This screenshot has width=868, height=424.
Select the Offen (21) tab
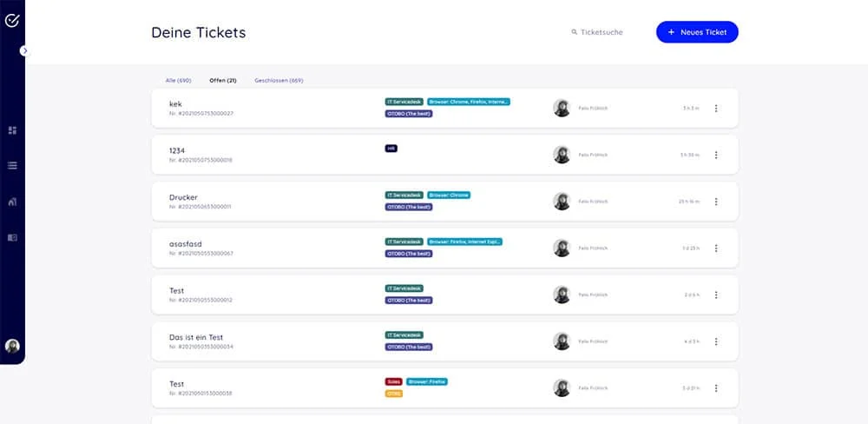click(x=223, y=80)
